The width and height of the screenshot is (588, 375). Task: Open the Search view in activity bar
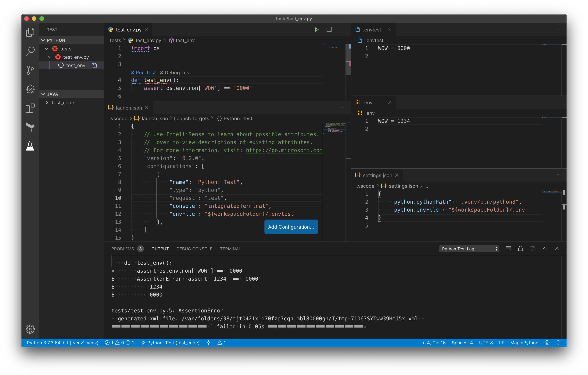tap(30, 51)
